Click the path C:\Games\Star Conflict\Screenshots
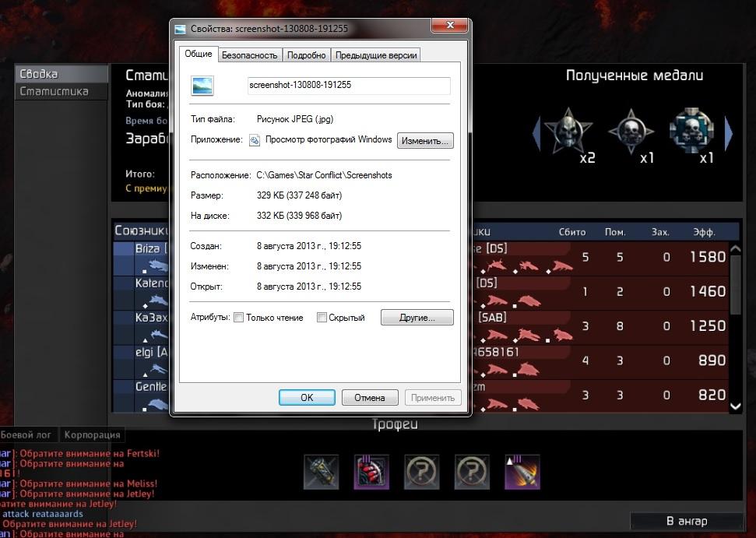Screen dimensions: 756x538 pos(324,175)
